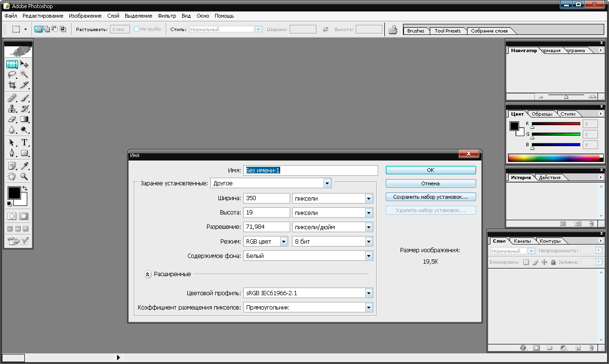
Task: Select the Magic Wand tool
Action: click(24, 75)
